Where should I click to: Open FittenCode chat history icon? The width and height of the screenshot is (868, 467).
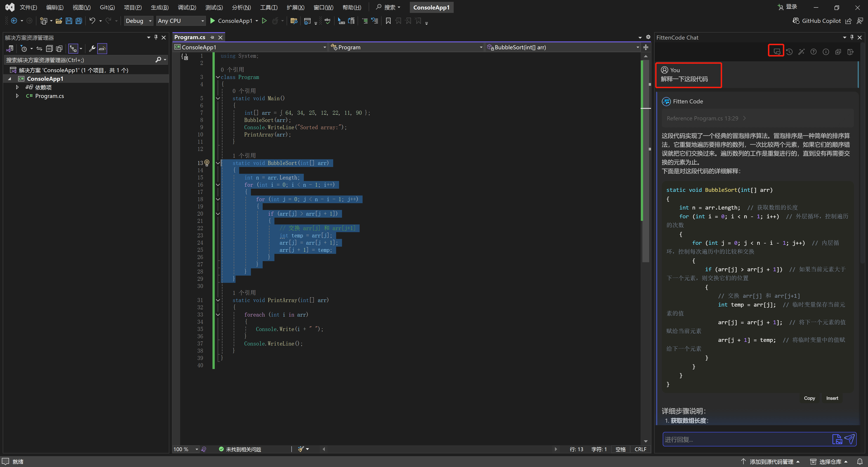(x=790, y=52)
